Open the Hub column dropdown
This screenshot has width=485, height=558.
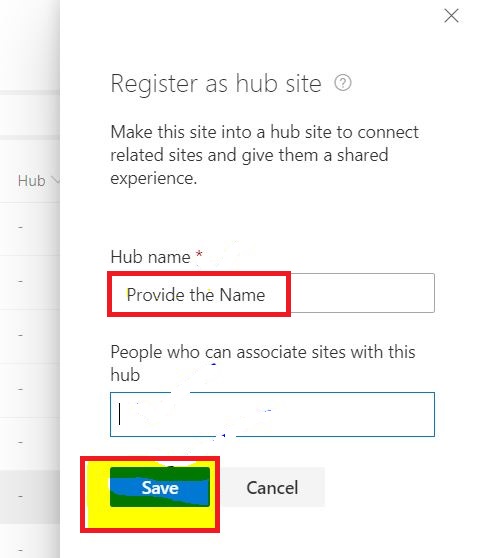tap(55, 179)
